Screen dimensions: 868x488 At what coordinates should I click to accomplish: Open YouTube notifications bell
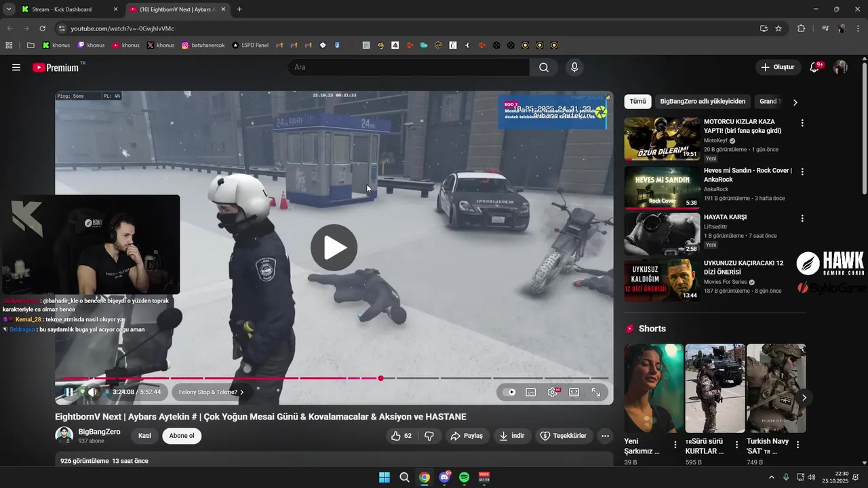click(x=816, y=67)
